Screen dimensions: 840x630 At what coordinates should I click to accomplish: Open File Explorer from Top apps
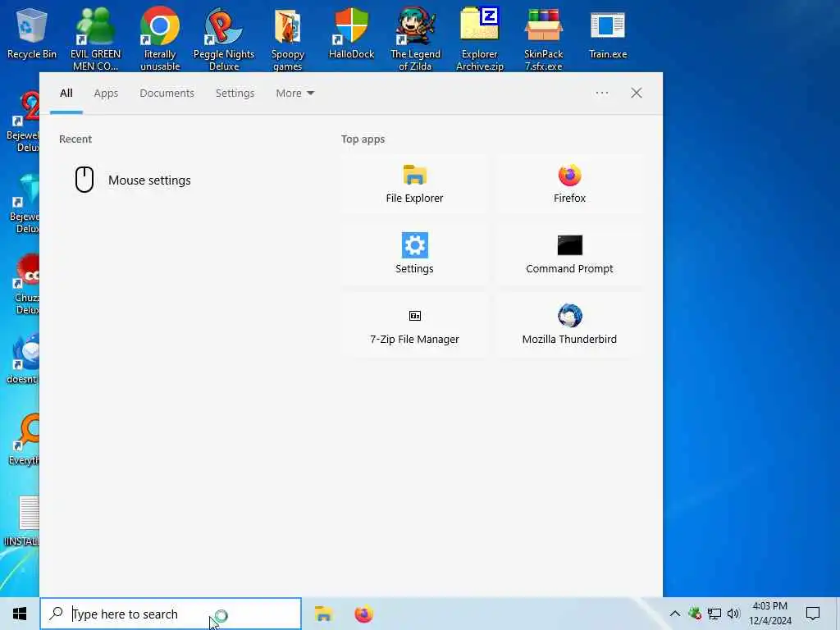(x=414, y=184)
